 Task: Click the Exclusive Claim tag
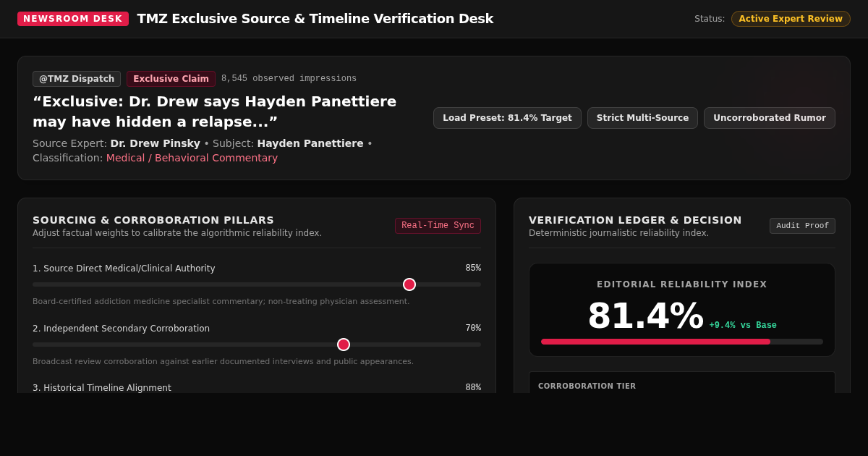pos(171,79)
